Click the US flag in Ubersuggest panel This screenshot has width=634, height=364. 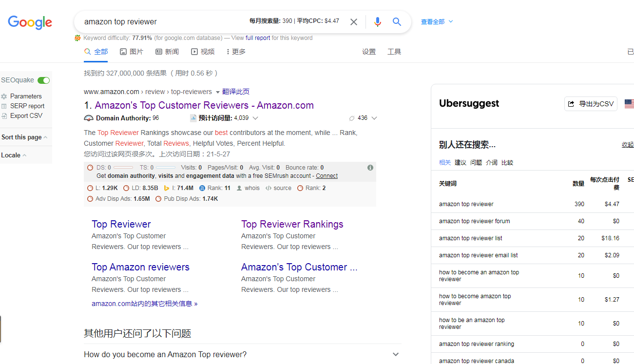coord(630,104)
